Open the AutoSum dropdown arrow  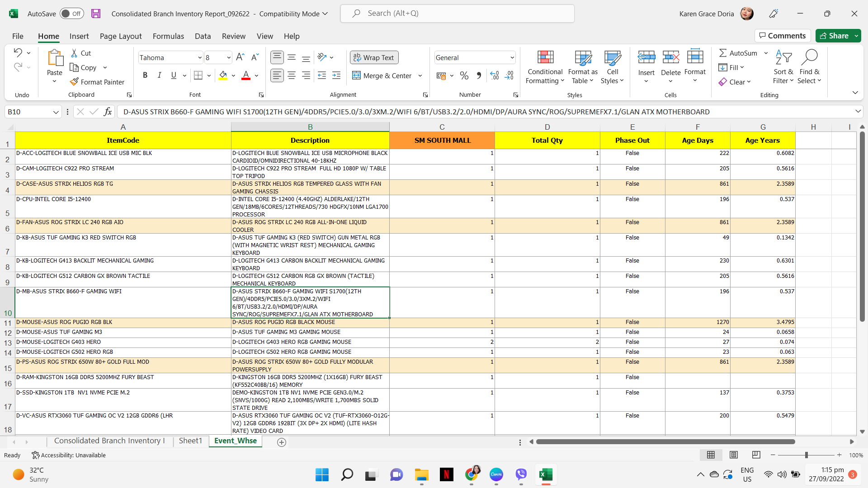[x=766, y=53]
